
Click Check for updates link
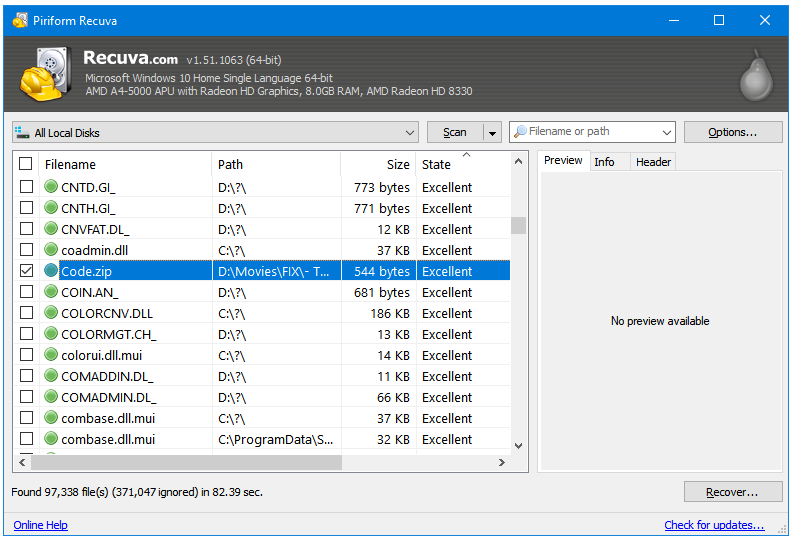pos(714,525)
